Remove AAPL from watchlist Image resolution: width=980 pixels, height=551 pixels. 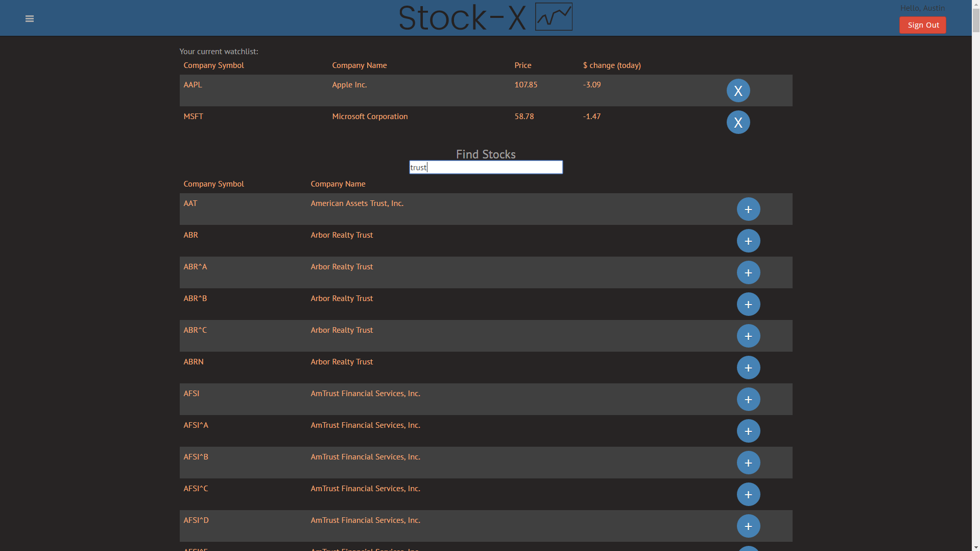[x=738, y=90]
